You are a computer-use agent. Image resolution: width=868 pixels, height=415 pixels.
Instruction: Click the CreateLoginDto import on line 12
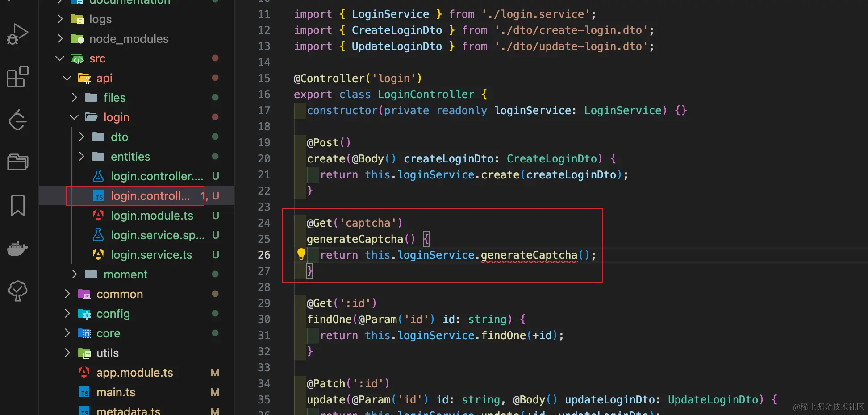(396, 30)
